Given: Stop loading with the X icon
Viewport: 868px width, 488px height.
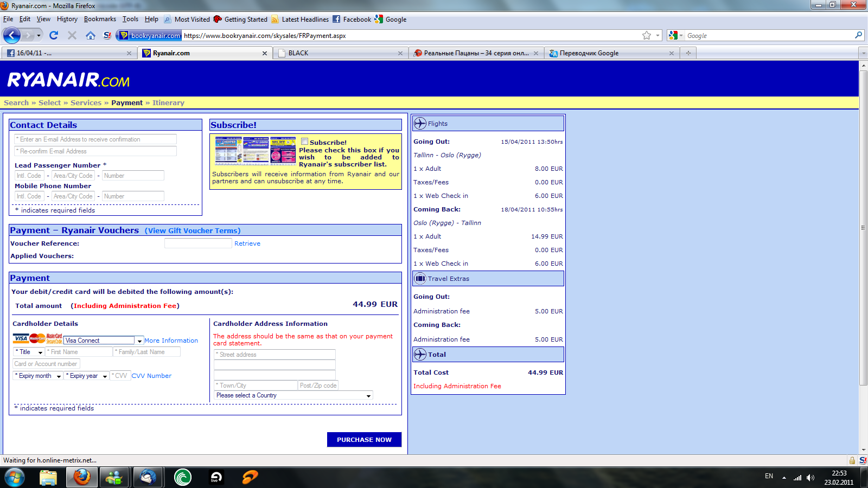Looking at the screenshot, I should (72, 35).
